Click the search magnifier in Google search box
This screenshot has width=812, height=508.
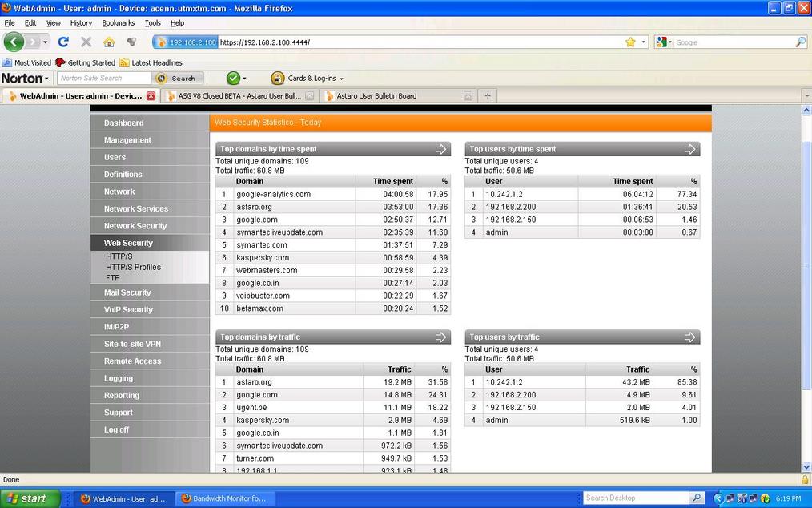click(x=800, y=42)
